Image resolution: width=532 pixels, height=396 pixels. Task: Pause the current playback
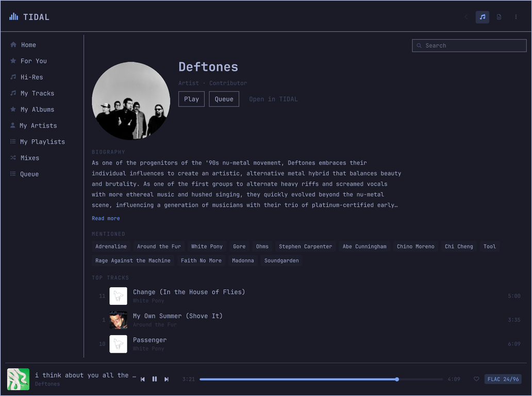pyautogui.click(x=154, y=379)
